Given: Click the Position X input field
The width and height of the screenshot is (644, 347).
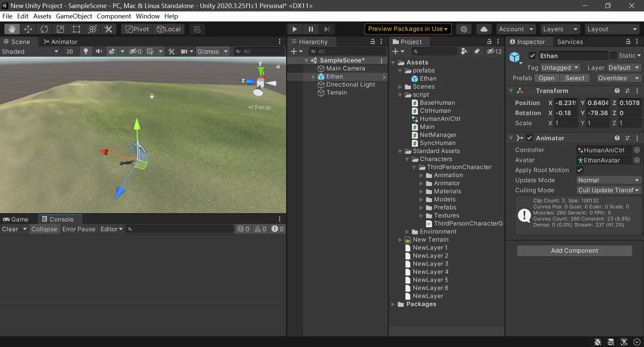Looking at the screenshot, I should (566, 103).
